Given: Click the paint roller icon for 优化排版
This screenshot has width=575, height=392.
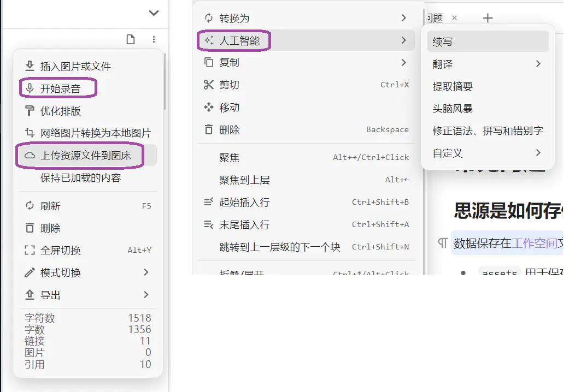Looking at the screenshot, I should click(30, 111).
